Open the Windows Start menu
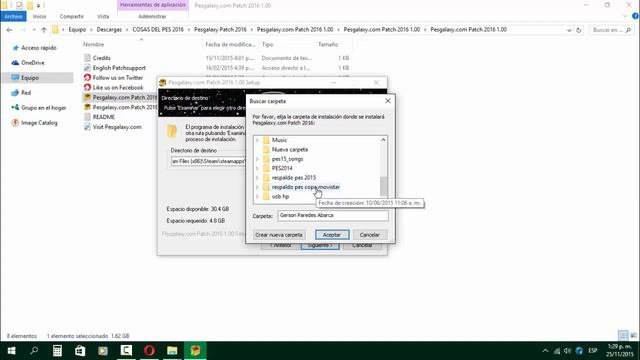The width and height of the screenshot is (640, 360). point(11,351)
